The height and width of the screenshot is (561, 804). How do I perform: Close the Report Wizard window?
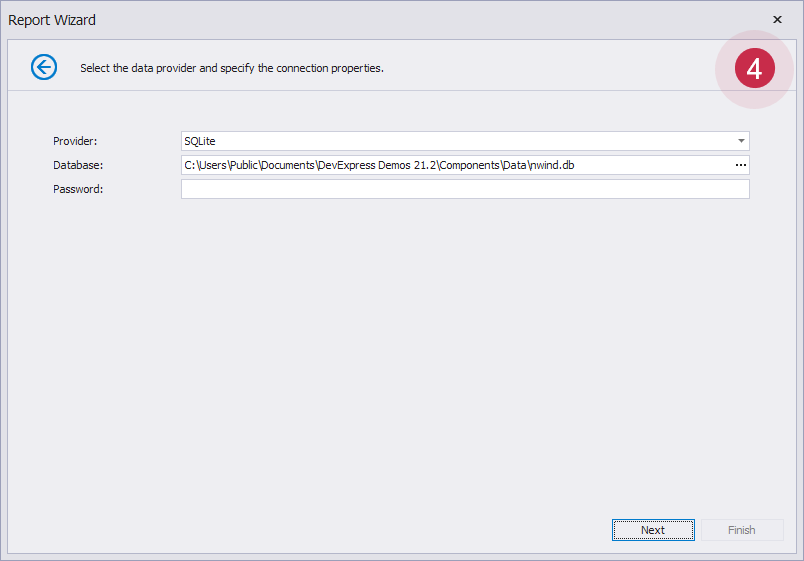coord(777,19)
